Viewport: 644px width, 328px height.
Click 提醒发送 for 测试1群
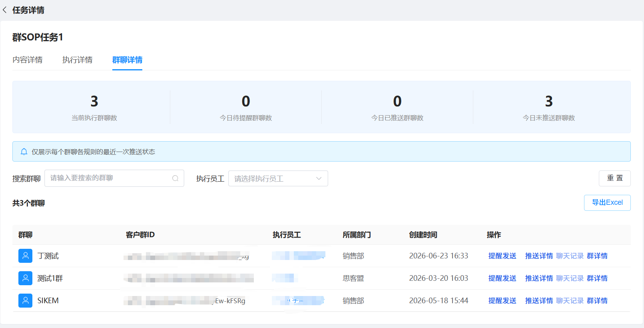point(502,278)
